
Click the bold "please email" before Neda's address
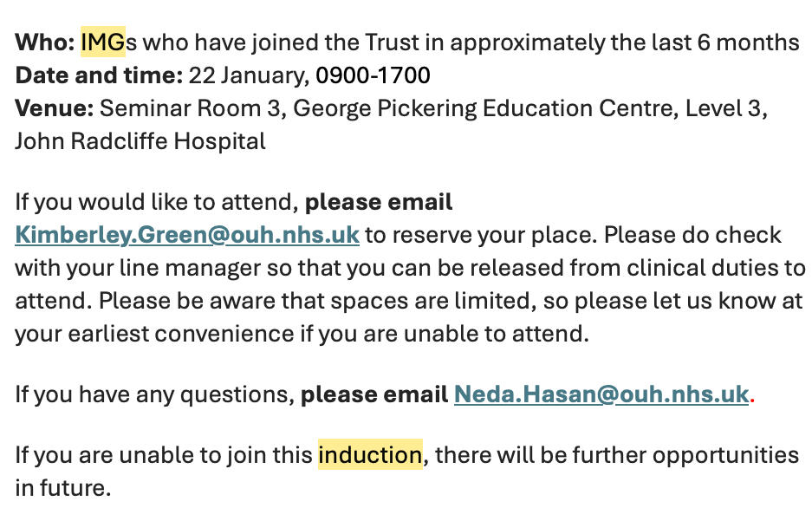(x=374, y=394)
